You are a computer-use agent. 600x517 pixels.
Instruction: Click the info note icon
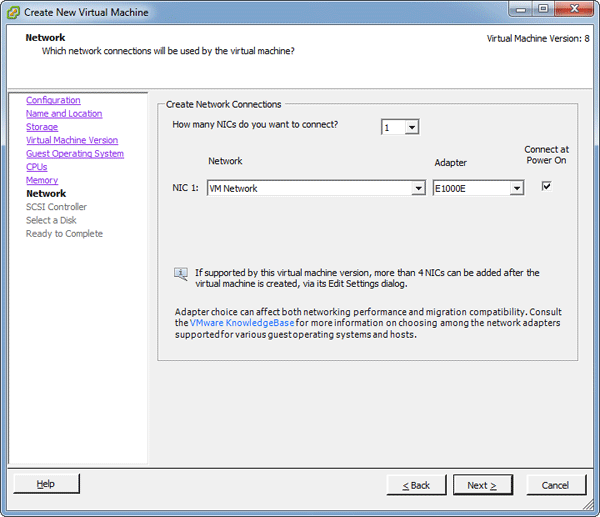pyautogui.click(x=181, y=274)
